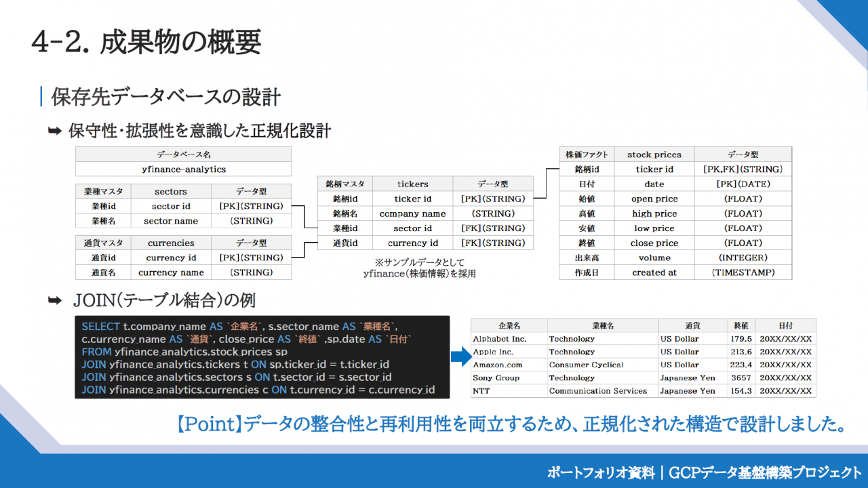Click the "sectors" table name cell
The height and width of the screenshot is (488, 868).
pyautogui.click(x=171, y=191)
